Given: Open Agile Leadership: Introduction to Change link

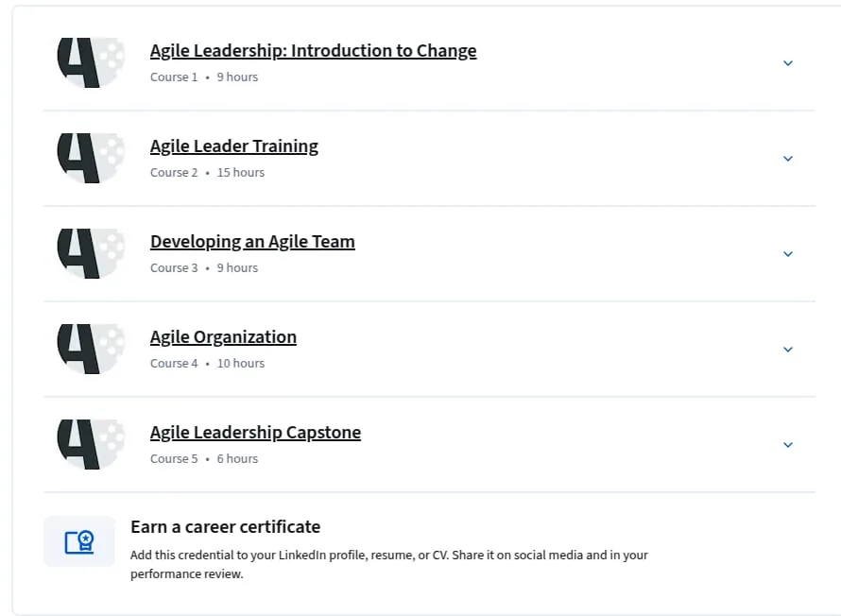Looking at the screenshot, I should coord(313,51).
